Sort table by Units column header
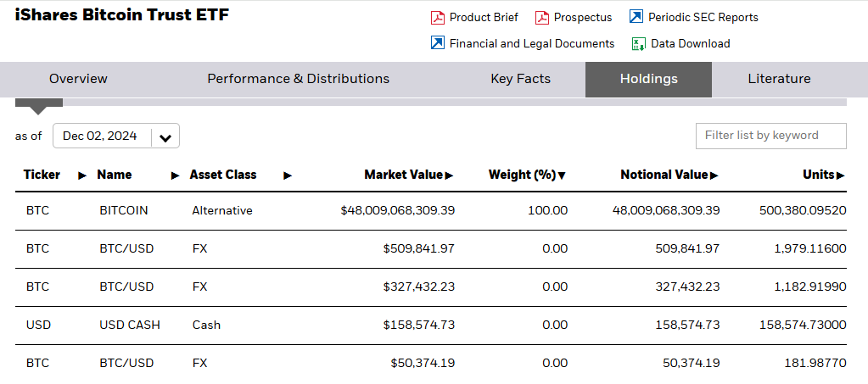The width and height of the screenshot is (868, 384). tap(819, 175)
